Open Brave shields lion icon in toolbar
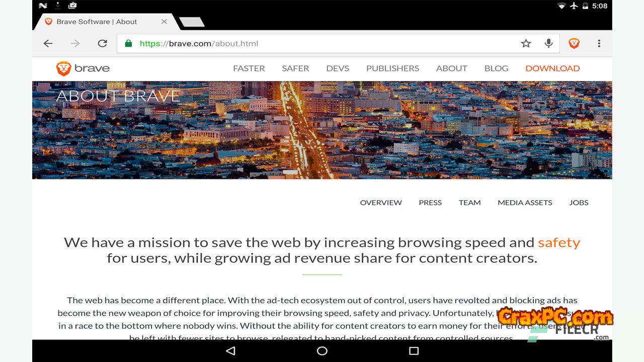 tap(574, 43)
